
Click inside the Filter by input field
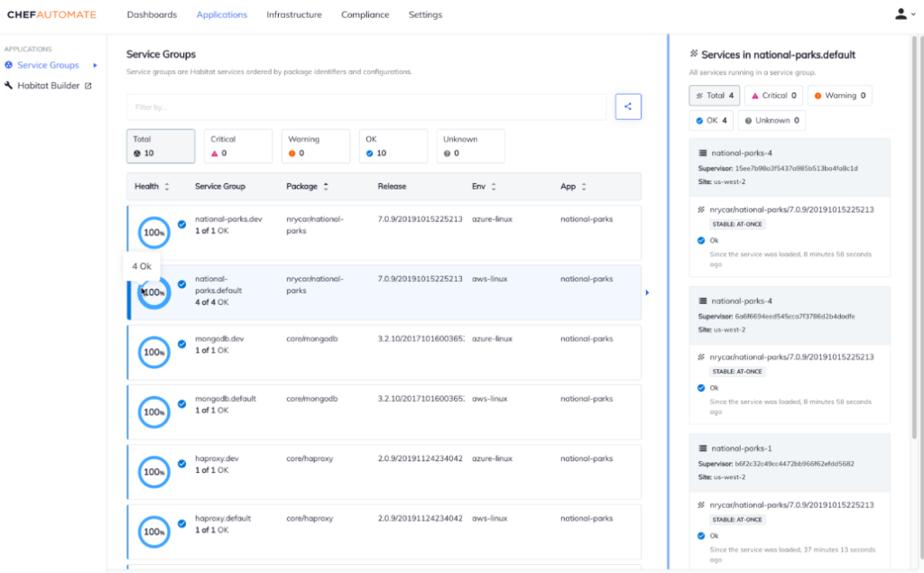361,106
